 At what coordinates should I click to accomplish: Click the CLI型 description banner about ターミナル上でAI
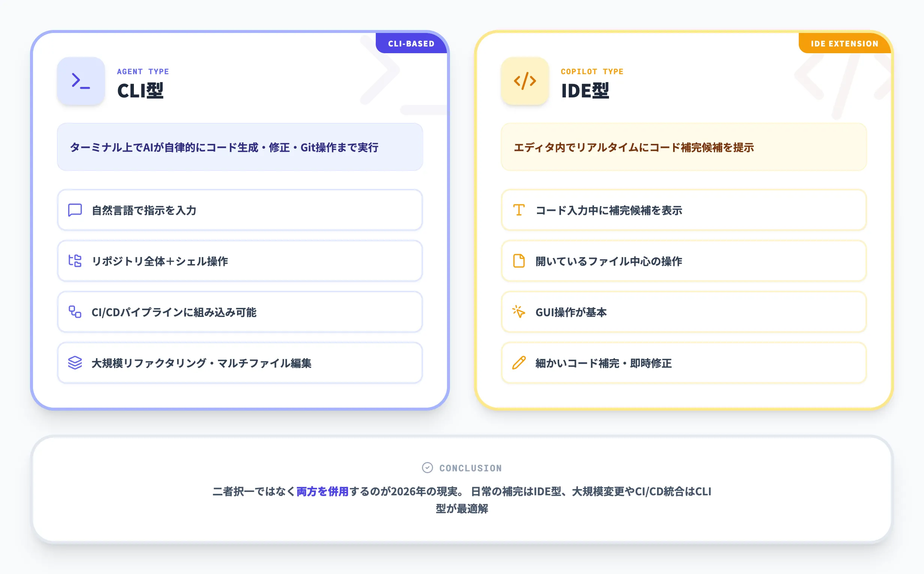coord(239,147)
